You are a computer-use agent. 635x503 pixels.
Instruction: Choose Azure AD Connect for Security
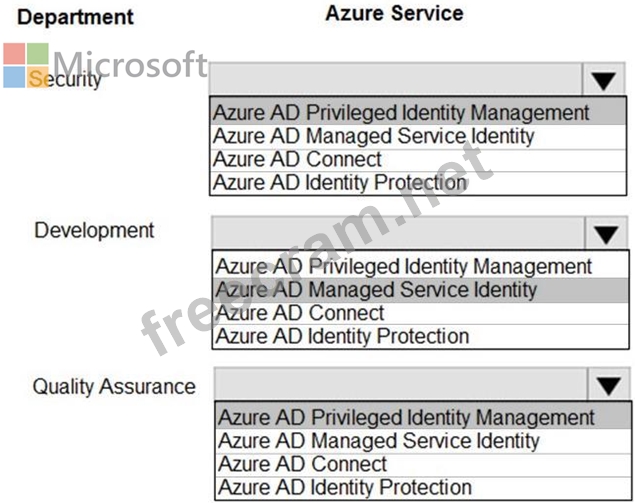[x=418, y=160]
